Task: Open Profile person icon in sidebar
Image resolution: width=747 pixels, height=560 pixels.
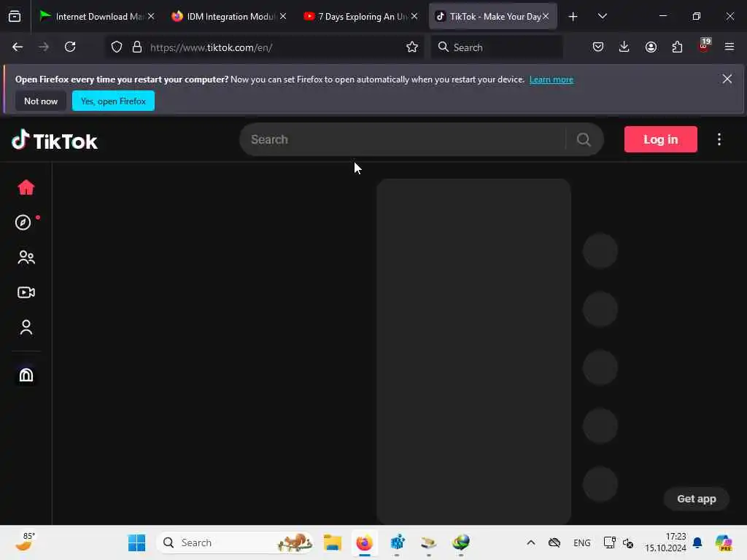Action: [26, 327]
